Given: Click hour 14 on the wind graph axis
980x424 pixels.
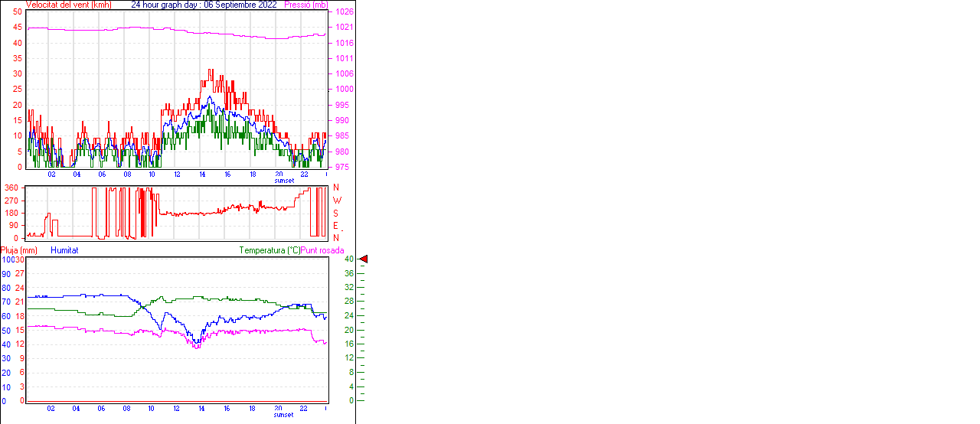Looking at the screenshot, I should [202, 174].
